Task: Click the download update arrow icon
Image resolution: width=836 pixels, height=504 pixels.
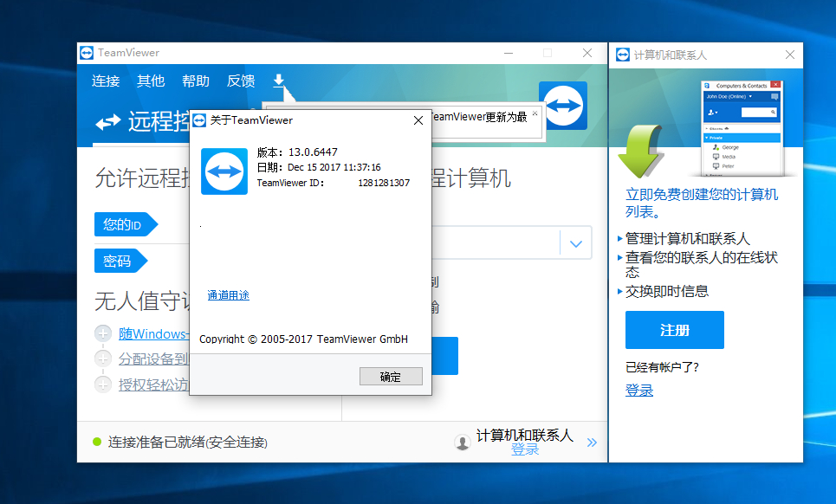Action: [x=278, y=81]
